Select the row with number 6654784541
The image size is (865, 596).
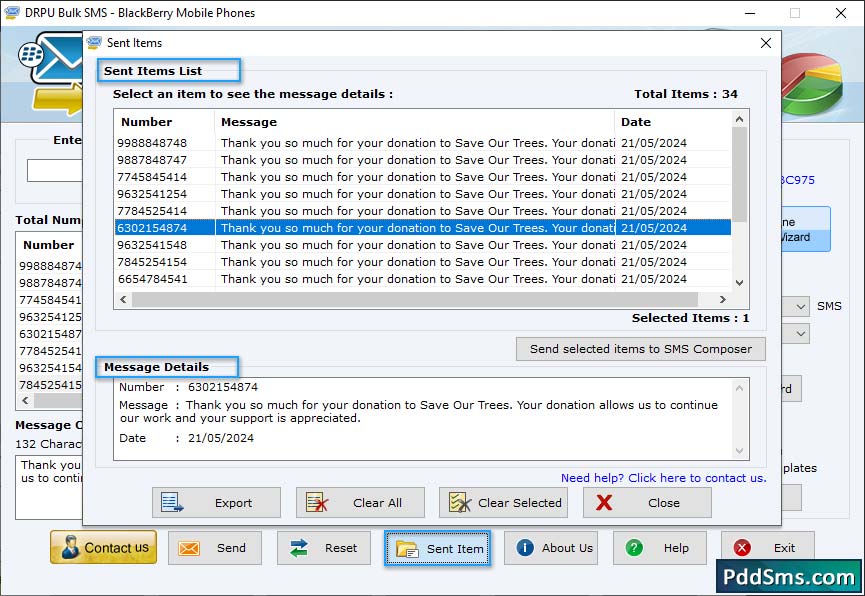click(423, 279)
